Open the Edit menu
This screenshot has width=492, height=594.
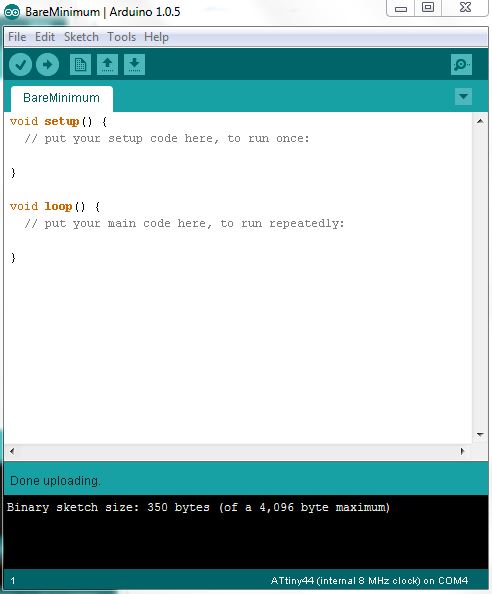click(x=45, y=37)
